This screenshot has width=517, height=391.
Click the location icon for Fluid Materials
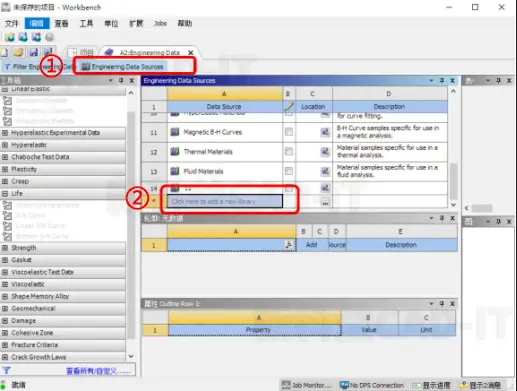pos(325,171)
